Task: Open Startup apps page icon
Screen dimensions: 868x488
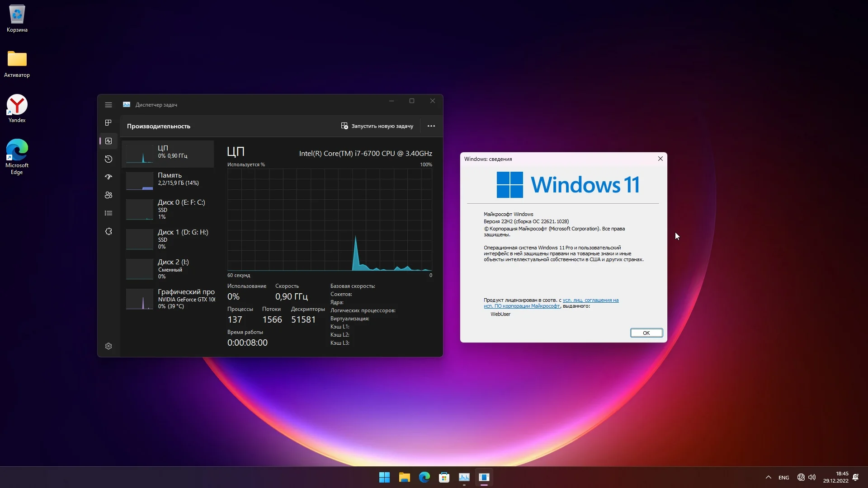Action: pyautogui.click(x=108, y=177)
